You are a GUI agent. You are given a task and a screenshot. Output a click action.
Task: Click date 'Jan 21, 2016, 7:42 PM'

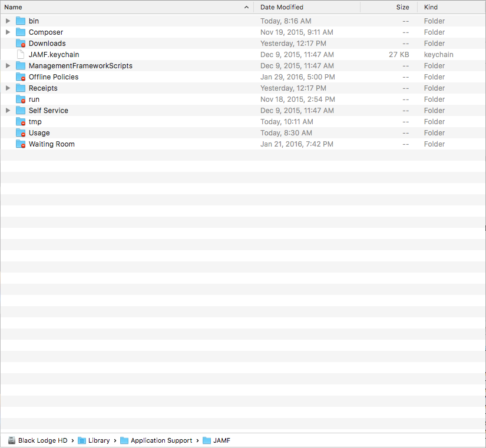[297, 144]
